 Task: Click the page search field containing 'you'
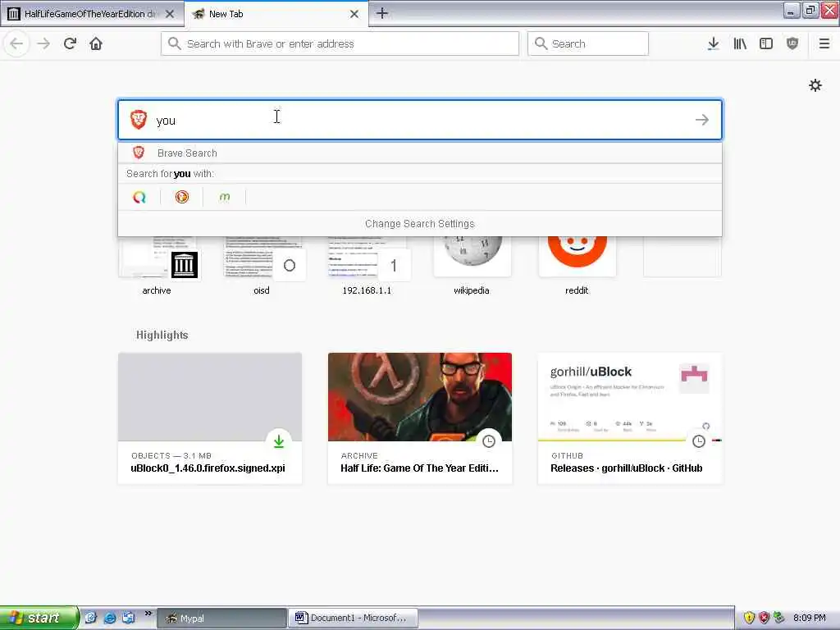tap(419, 120)
